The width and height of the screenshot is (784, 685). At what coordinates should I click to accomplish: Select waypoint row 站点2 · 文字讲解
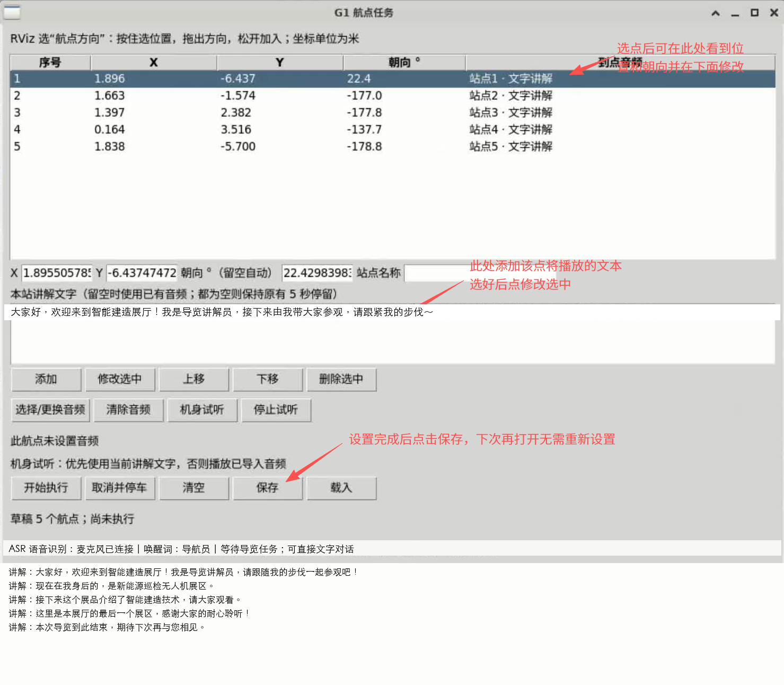pyautogui.click(x=393, y=96)
